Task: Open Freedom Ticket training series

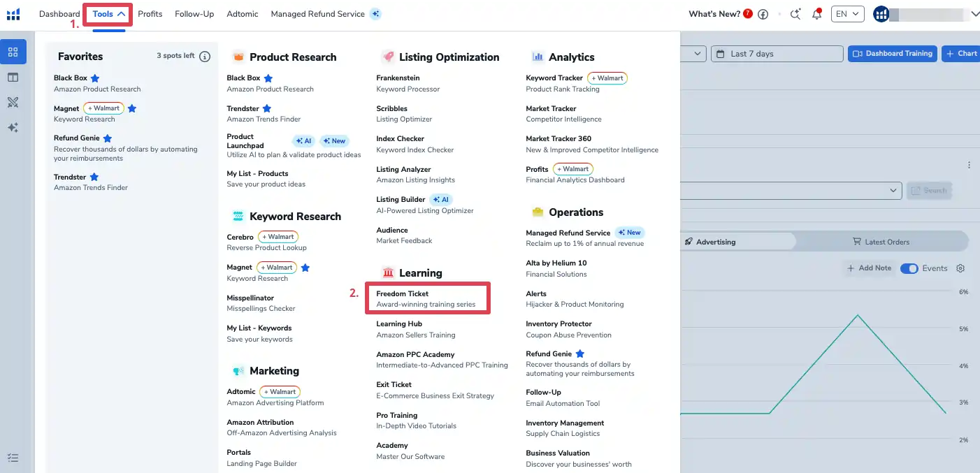Action: click(427, 299)
